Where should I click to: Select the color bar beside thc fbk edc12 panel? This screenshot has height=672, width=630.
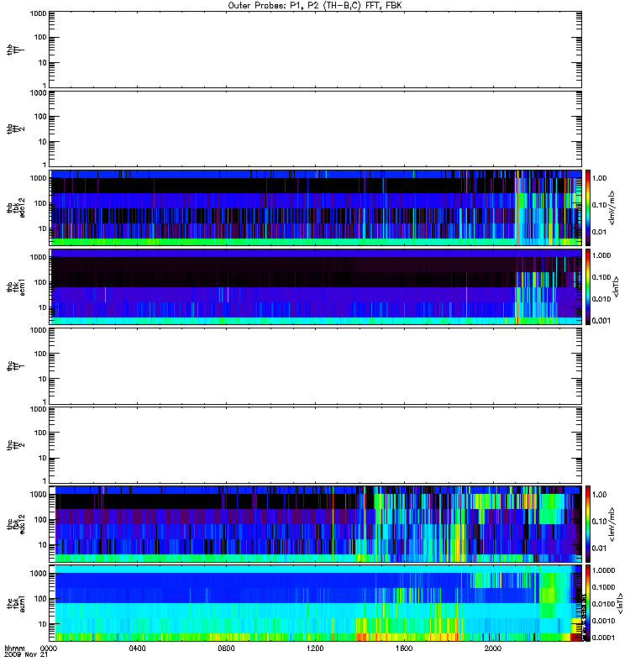pyautogui.click(x=588, y=524)
